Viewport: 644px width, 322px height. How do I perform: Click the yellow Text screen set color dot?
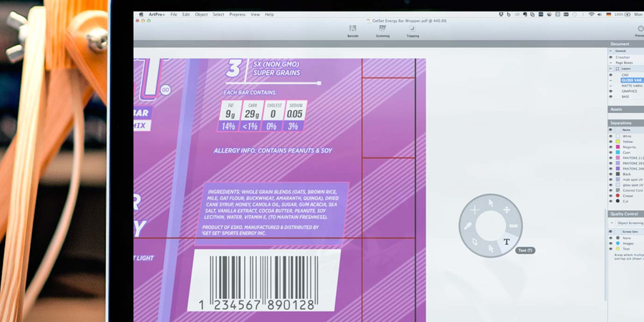(618, 249)
